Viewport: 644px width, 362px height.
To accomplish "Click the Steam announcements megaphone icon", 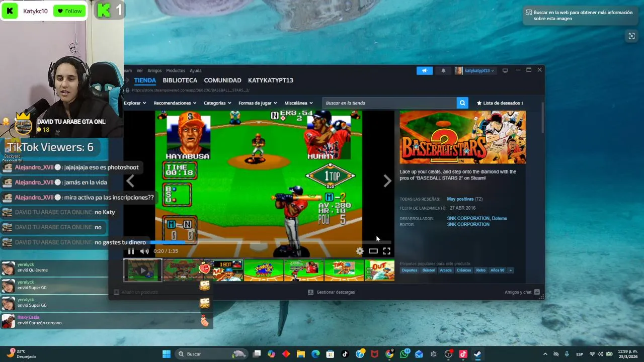I will pyautogui.click(x=424, y=71).
